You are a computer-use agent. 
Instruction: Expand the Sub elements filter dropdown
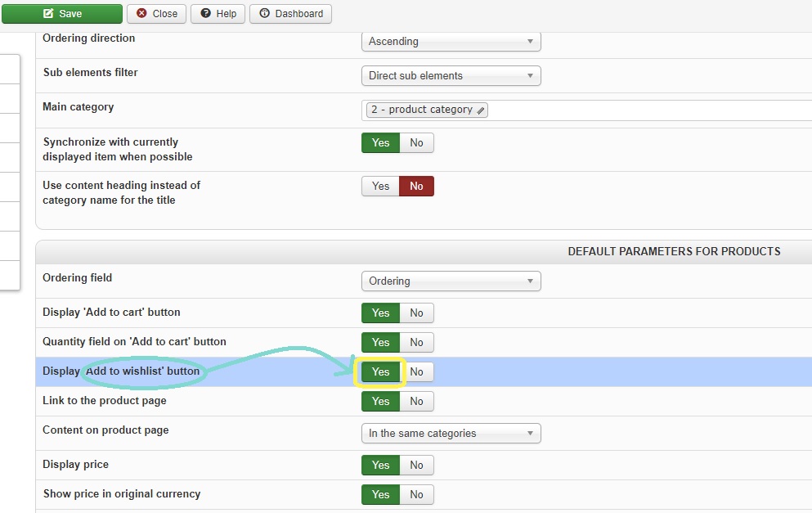point(451,75)
